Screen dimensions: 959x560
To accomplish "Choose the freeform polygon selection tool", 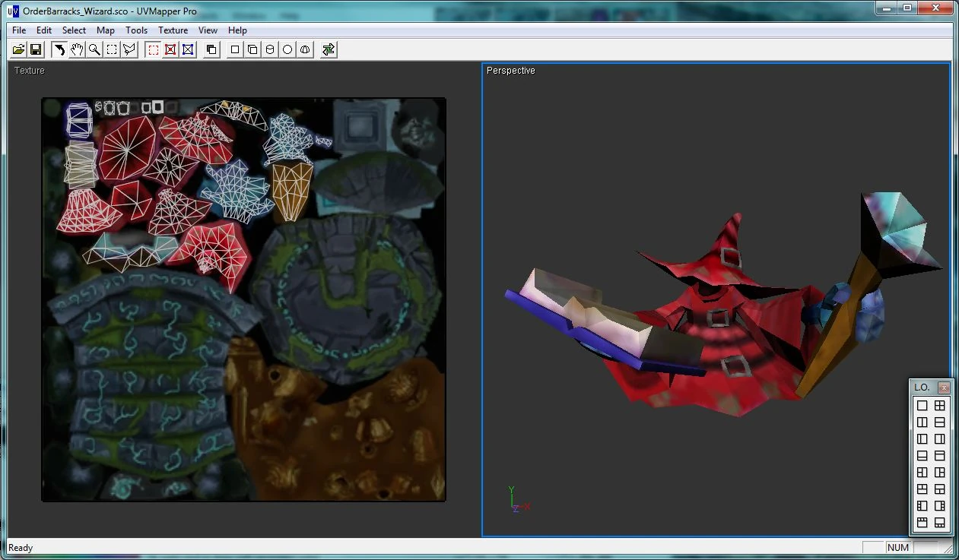I will point(129,49).
